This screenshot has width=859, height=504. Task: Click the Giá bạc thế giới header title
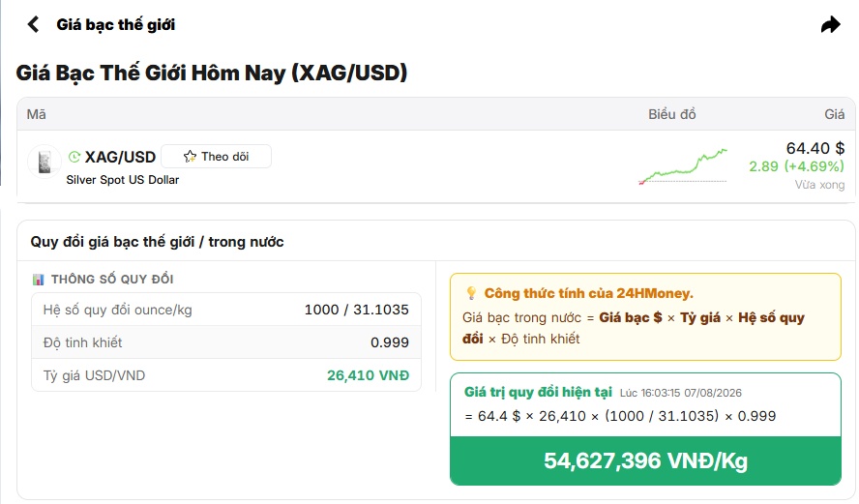click(115, 24)
